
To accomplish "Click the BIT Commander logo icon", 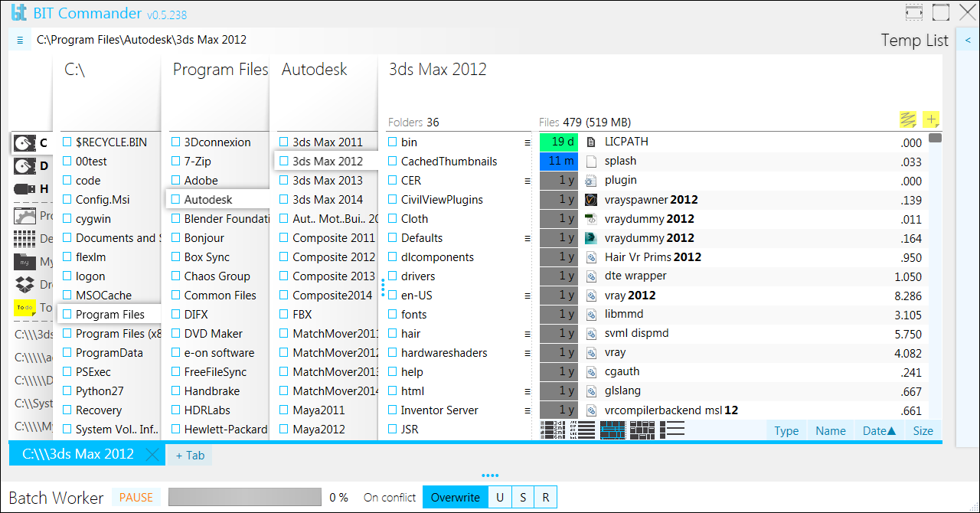I will [19, 13].
